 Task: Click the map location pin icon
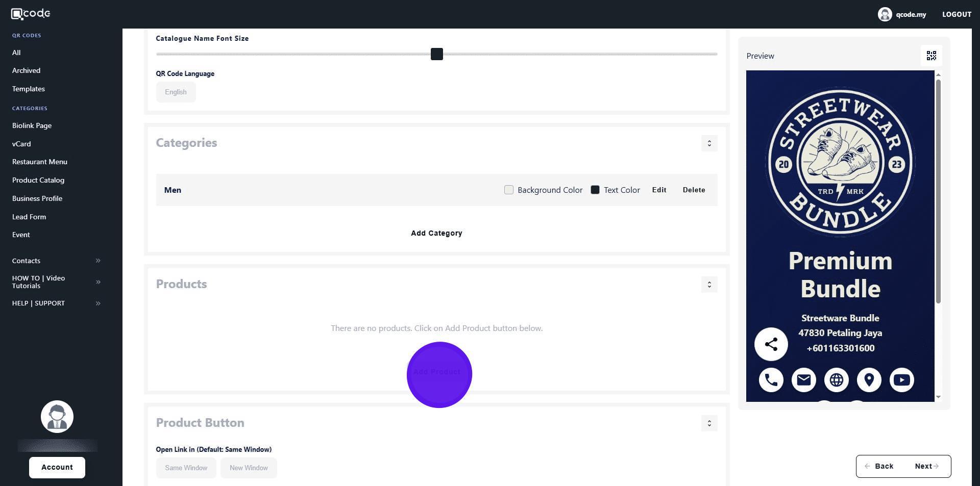(x=869, y=380)
